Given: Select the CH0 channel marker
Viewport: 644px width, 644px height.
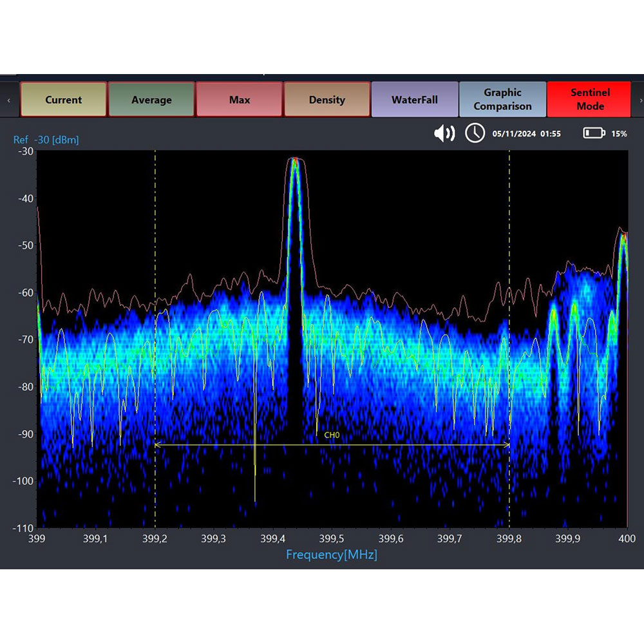Looking at the screenshot, I should [x=332, y=435].
